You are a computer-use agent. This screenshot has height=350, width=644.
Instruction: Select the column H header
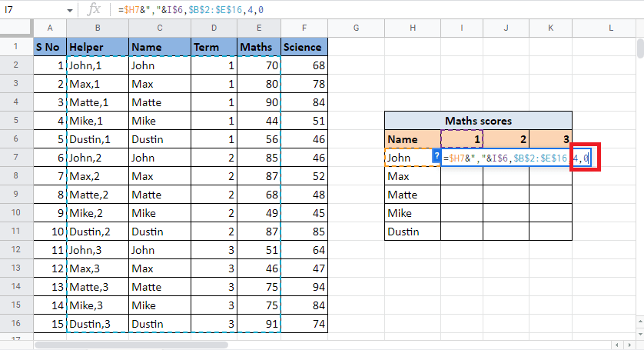click(413, 28)
